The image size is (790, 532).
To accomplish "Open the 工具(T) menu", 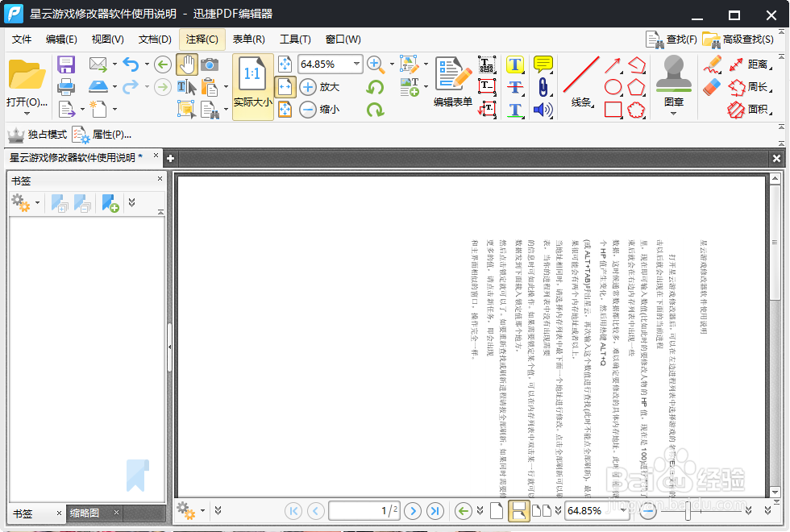I will [x=295, y=39].
